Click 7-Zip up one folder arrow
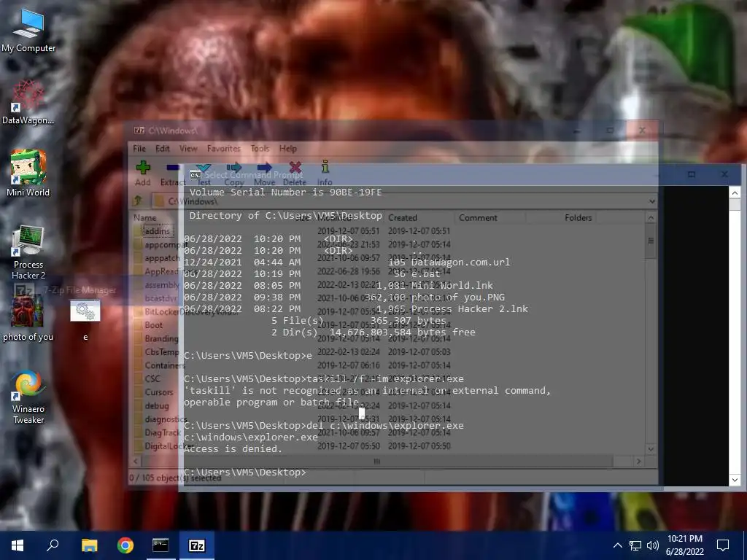The height and width of the screenshot is (560, 747). pyautogui.click(x=139, y=201)
